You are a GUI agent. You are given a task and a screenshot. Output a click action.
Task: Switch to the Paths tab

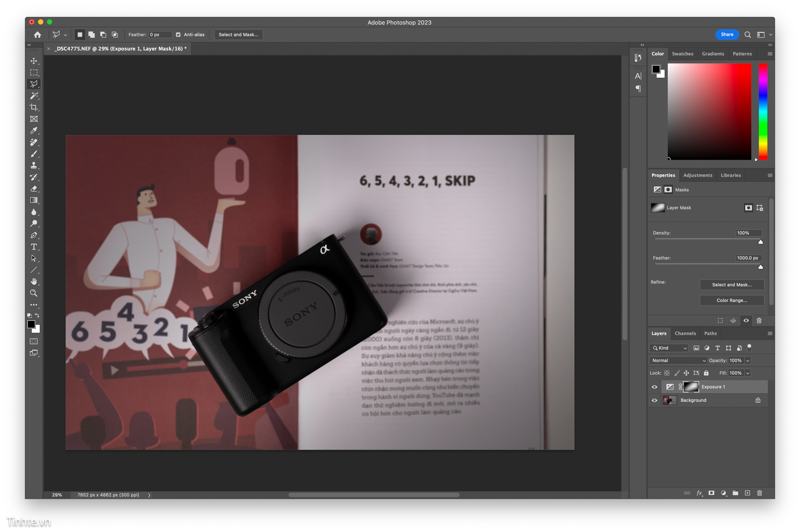710,334
